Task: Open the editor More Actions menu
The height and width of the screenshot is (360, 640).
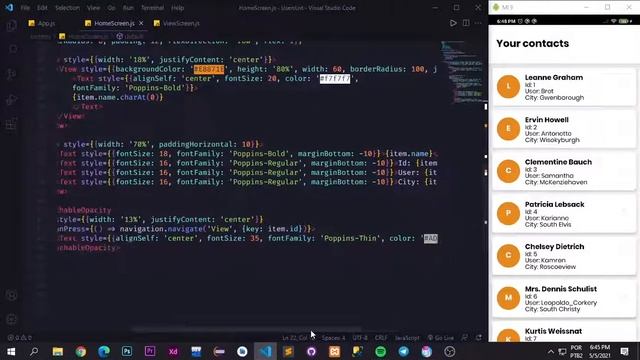Action: (478, 23)
